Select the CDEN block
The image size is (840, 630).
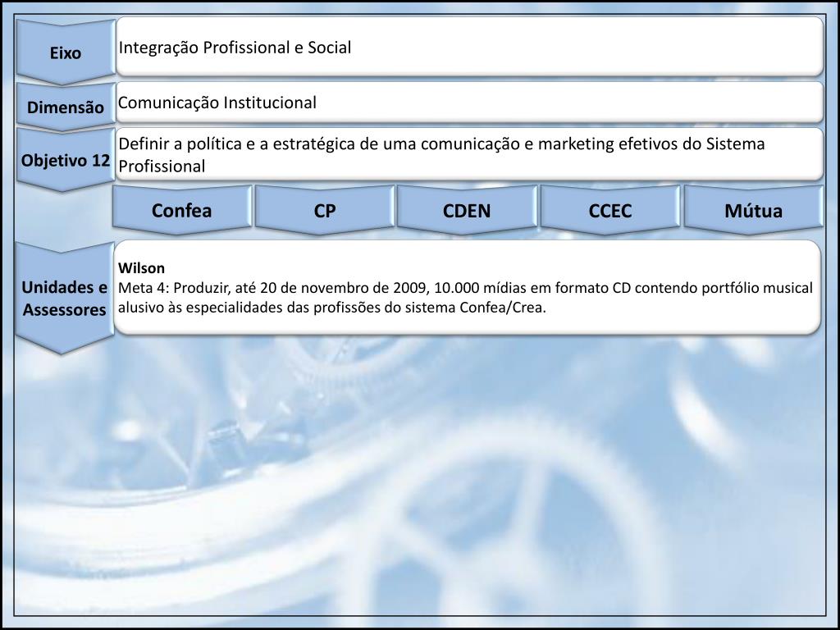point(467,210)
